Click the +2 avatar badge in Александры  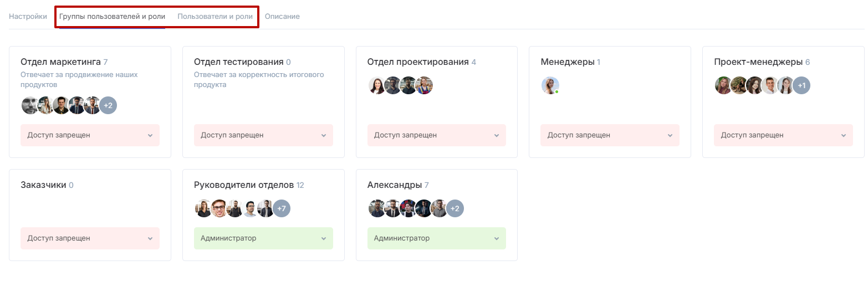coord(455,208)
